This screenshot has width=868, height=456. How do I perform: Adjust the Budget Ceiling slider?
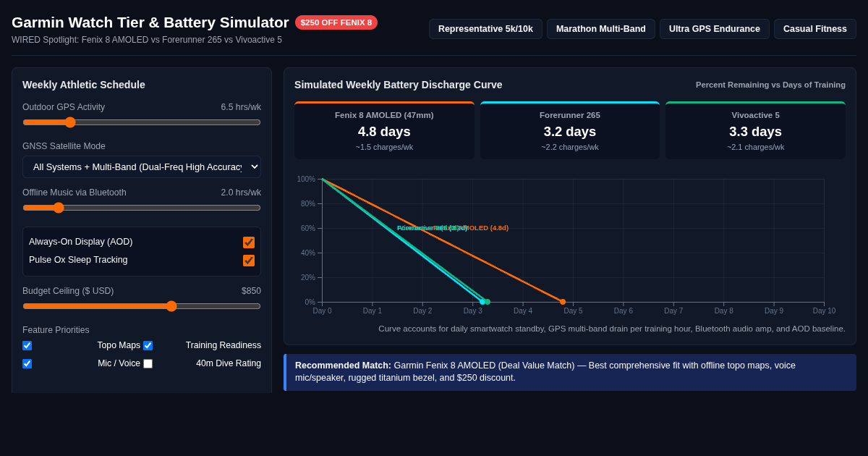click(142, 306)
